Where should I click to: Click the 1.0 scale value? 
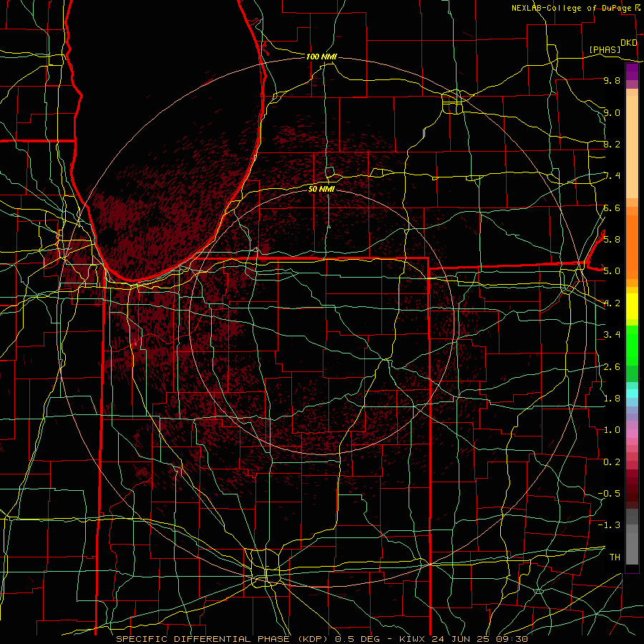[612, 430]
